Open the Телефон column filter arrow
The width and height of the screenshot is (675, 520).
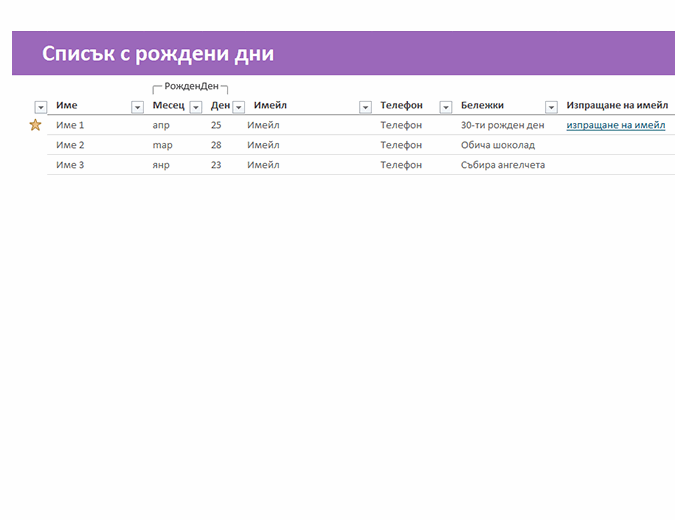[446, 107]
